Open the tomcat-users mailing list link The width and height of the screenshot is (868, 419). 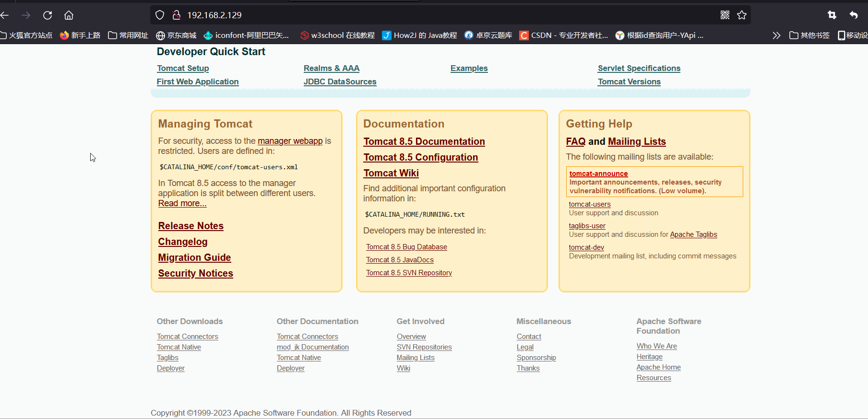coord(590,204)
